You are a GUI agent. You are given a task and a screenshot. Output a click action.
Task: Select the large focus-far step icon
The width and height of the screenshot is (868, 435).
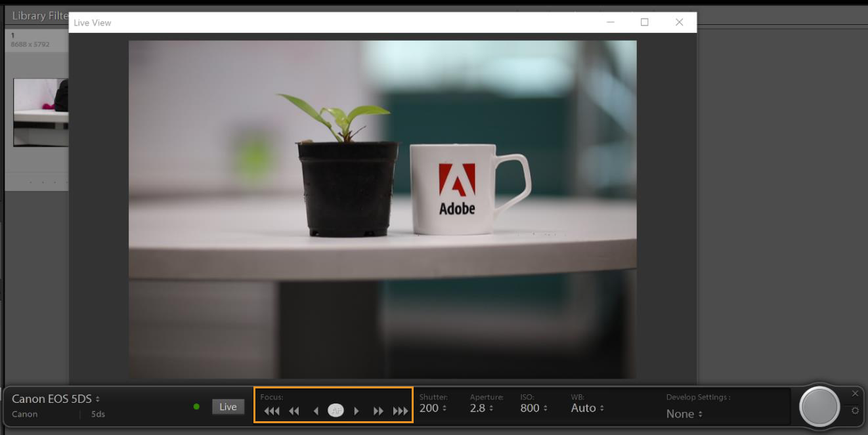[x=401, y=410]
